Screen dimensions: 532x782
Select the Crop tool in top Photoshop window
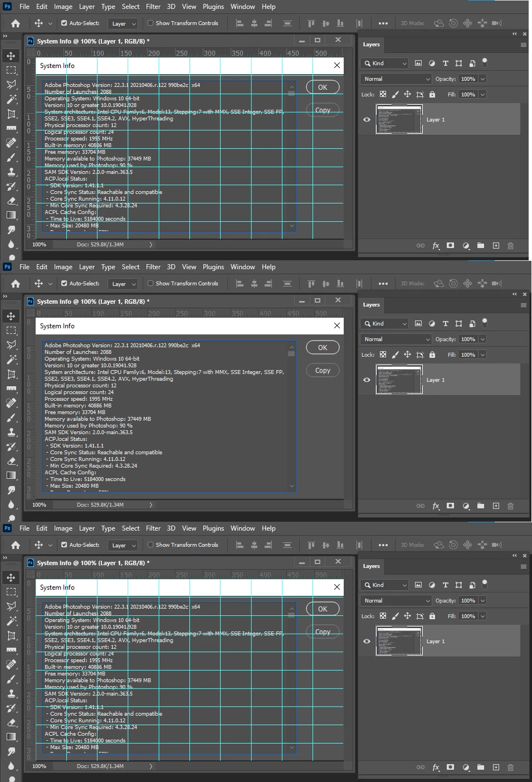(x=11, y=114)
